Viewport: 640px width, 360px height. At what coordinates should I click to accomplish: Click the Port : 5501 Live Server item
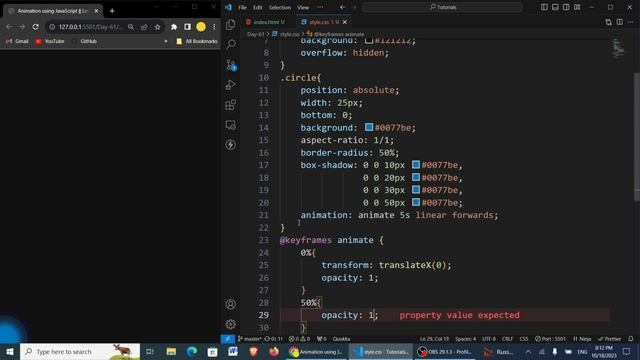click(550, 339)
